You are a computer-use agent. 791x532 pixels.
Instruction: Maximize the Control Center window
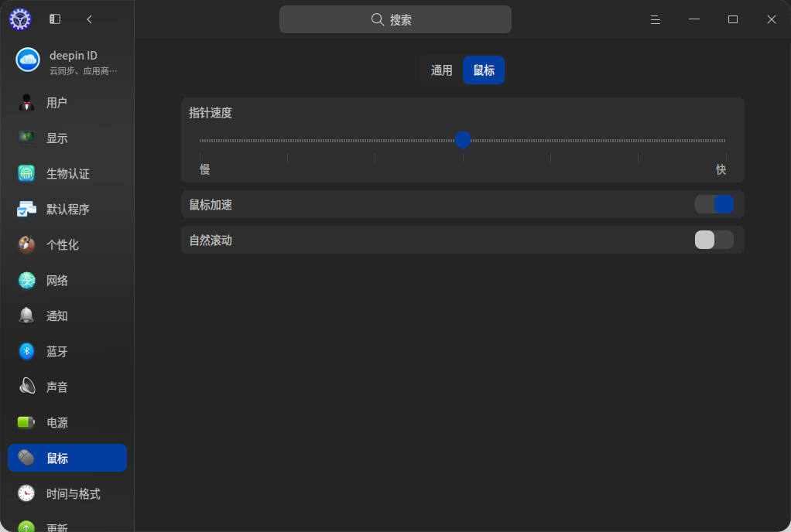[x=733, y=19]
